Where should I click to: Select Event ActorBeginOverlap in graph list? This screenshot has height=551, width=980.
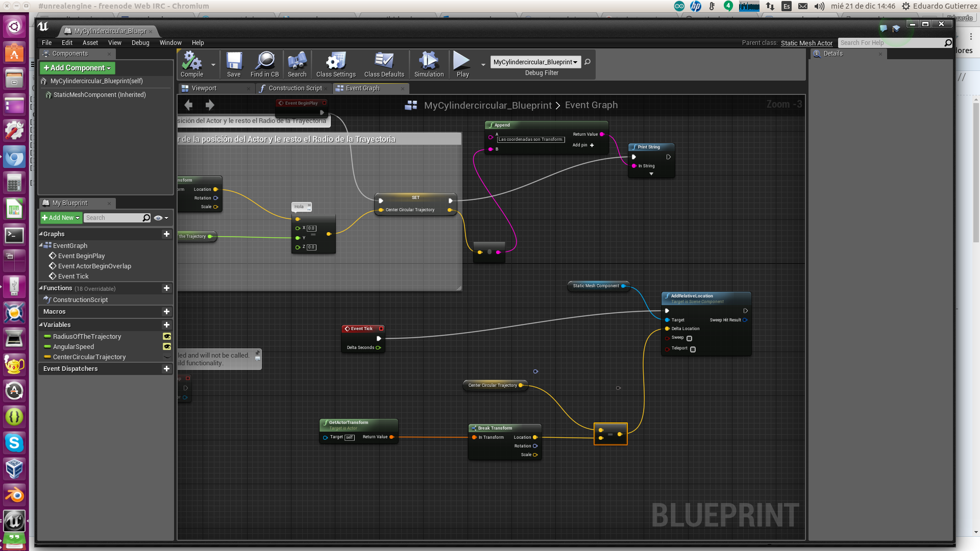(x=94, y=266)
